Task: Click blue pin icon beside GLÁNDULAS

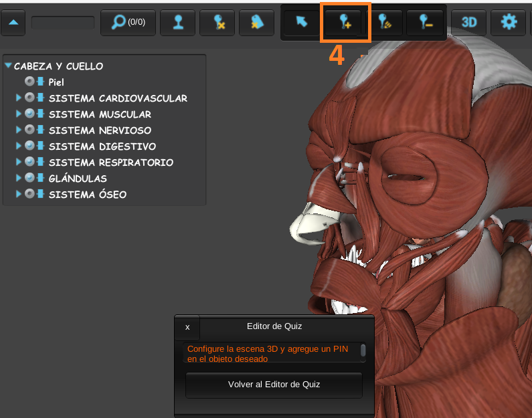Action: (x=40, y=178)
